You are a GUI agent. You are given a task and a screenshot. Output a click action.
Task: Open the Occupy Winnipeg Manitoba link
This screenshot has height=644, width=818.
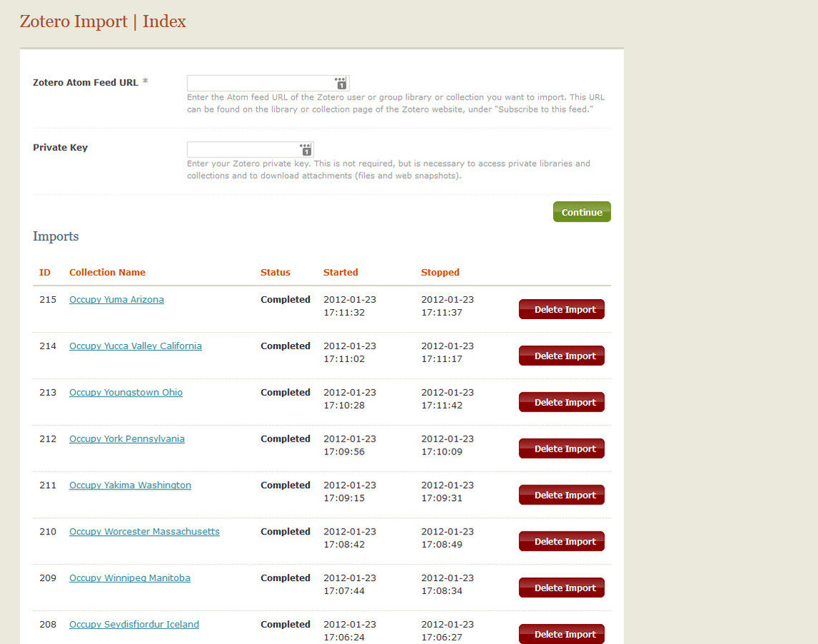tap(130, 577)
